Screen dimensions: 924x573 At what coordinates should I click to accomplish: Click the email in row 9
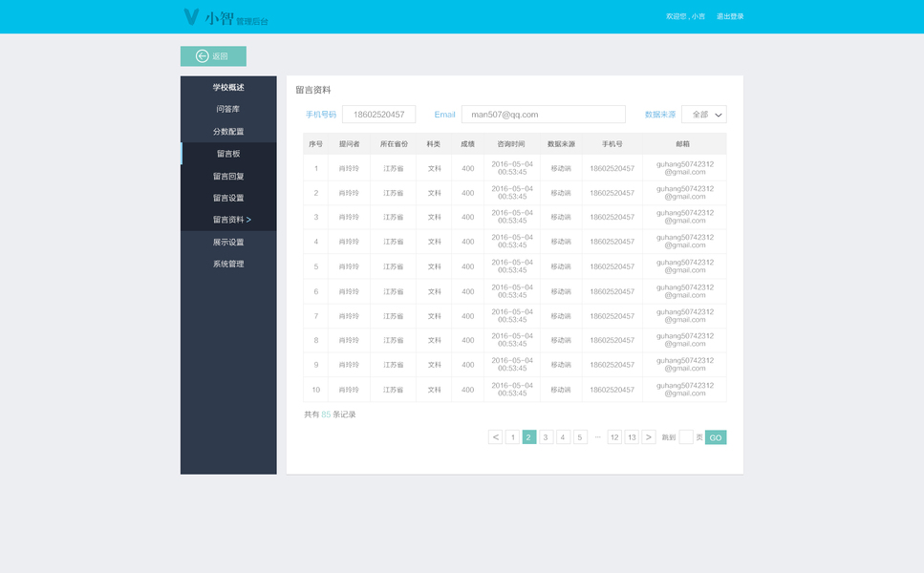tap(685, 364)
